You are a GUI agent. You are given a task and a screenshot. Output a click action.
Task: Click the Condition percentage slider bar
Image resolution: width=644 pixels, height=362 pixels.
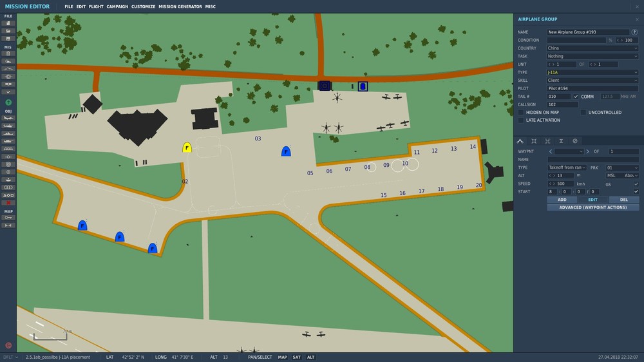[x=576, y=41]
